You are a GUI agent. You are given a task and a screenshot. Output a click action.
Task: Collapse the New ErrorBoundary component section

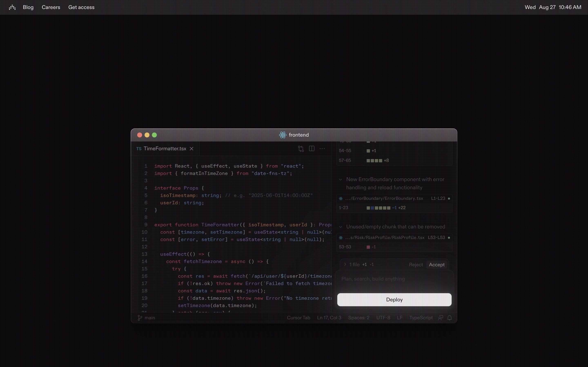[340, 180]
